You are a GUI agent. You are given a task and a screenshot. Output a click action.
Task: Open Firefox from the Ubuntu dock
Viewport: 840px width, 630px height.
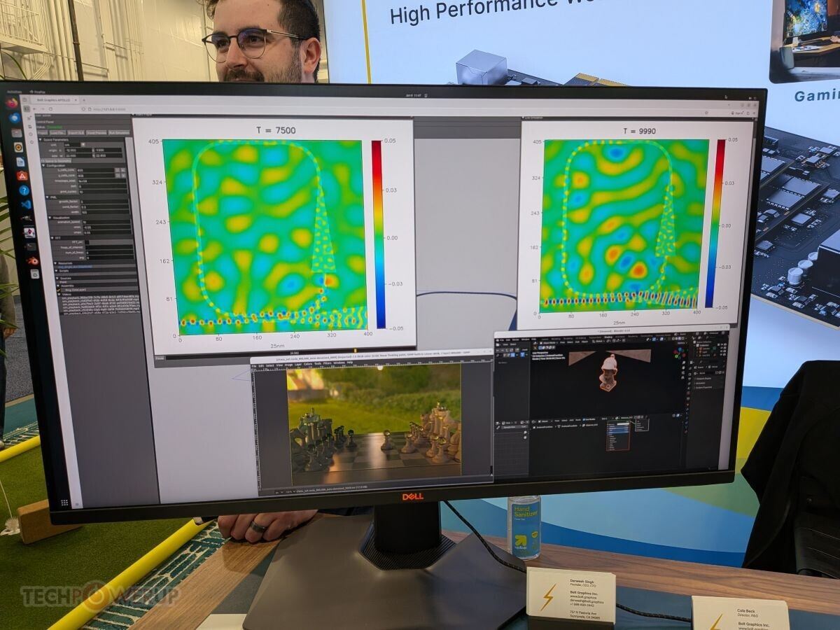[x=12, y=103]
